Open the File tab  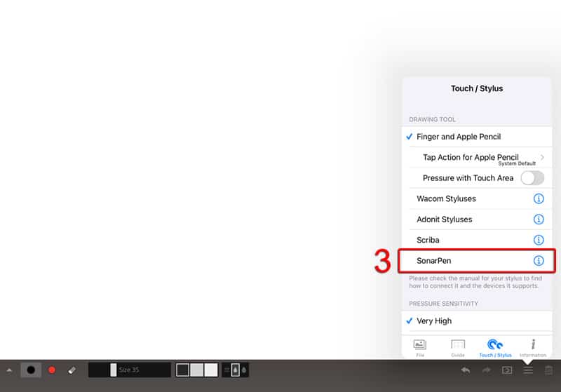[420, 347]
